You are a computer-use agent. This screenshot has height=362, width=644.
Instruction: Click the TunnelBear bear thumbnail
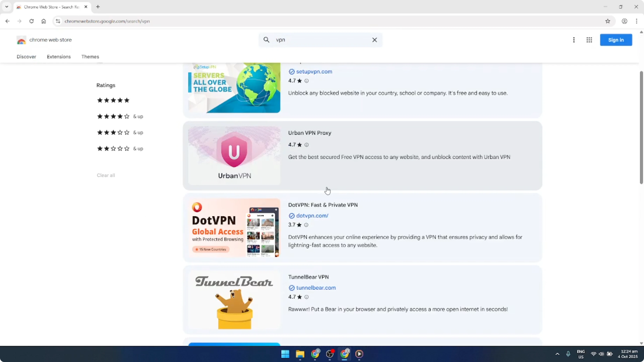(234, 300)
